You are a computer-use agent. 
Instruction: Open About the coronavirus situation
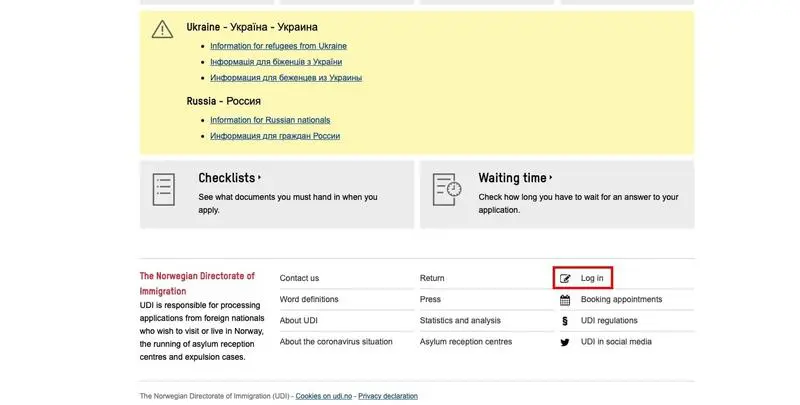point(336,342)
